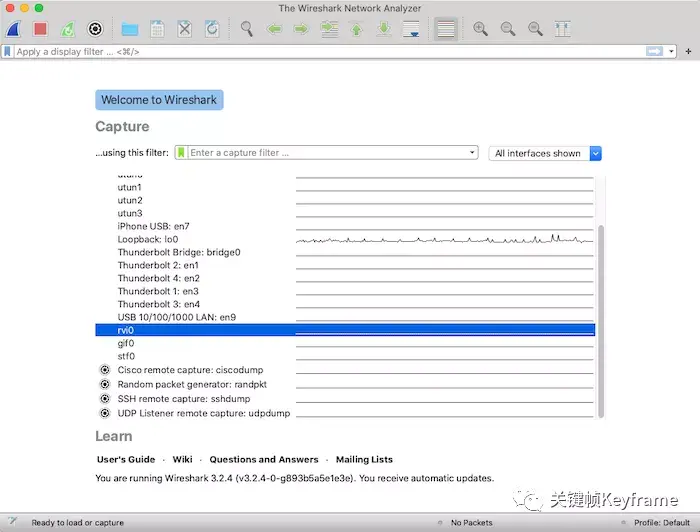Open Questions and Answers link
This screenshot has height=532, width=700.
pos(264,459)
